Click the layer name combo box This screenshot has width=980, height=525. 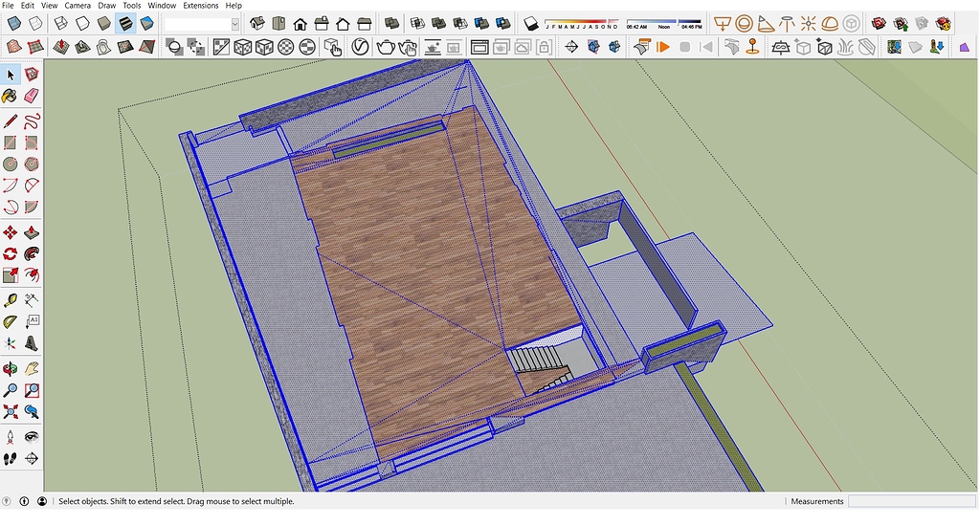tap(201, 24)
